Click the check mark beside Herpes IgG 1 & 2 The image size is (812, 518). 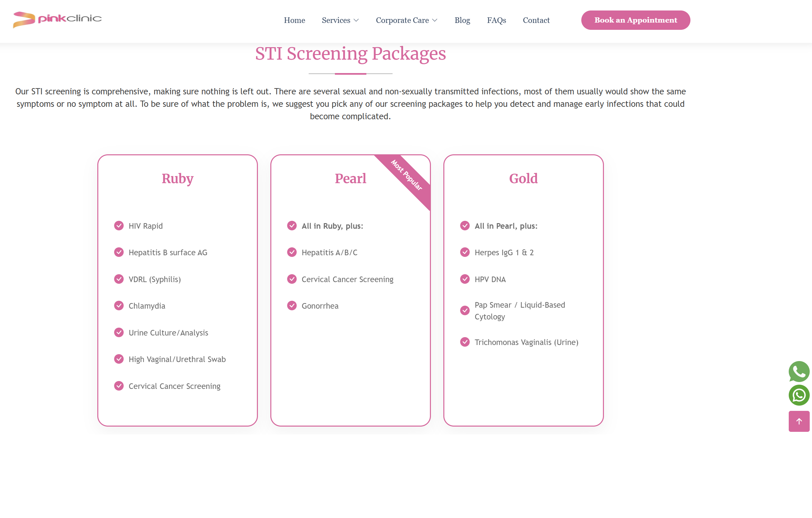pos(465,252)
